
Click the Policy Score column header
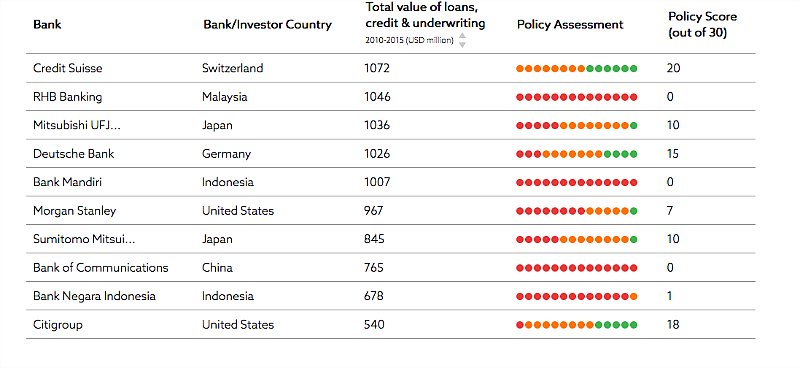(702, 24)
